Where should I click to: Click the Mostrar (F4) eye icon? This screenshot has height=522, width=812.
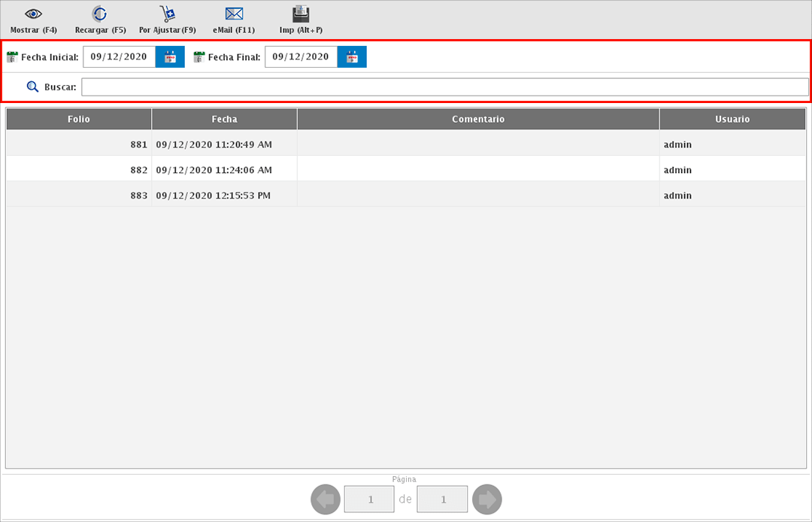[x=34, y=14]
